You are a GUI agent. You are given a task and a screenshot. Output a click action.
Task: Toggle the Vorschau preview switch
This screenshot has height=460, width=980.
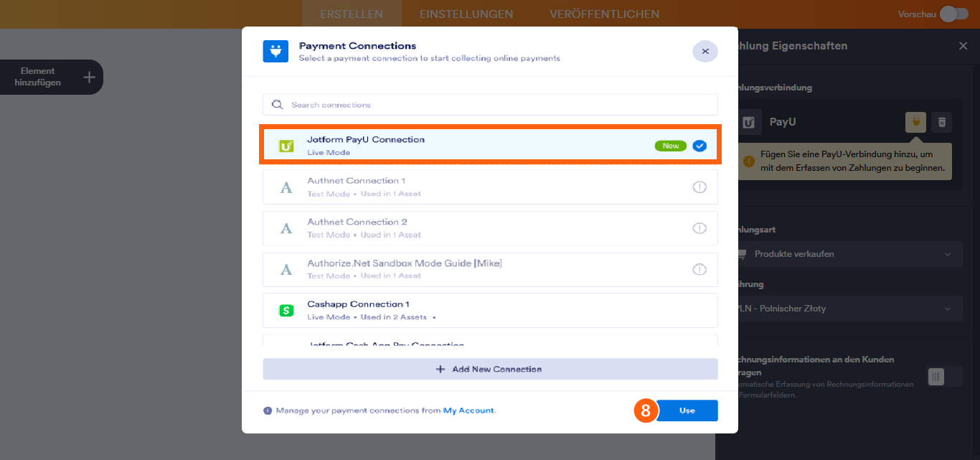point(953,14)
